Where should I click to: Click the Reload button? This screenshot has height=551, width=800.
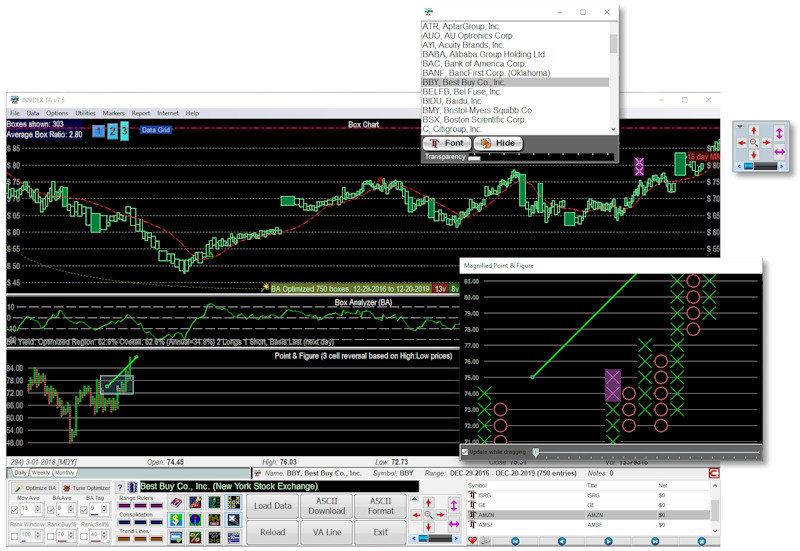tap(272, 532)
